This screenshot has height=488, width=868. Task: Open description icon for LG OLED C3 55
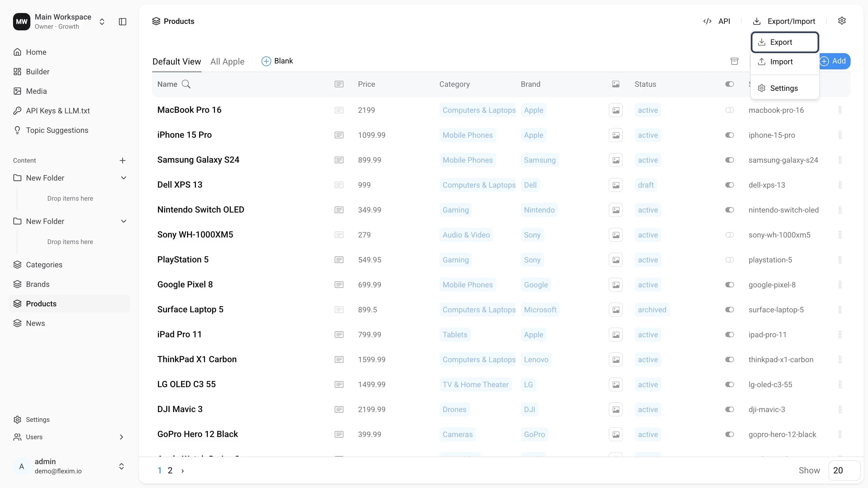pos(339,384)
